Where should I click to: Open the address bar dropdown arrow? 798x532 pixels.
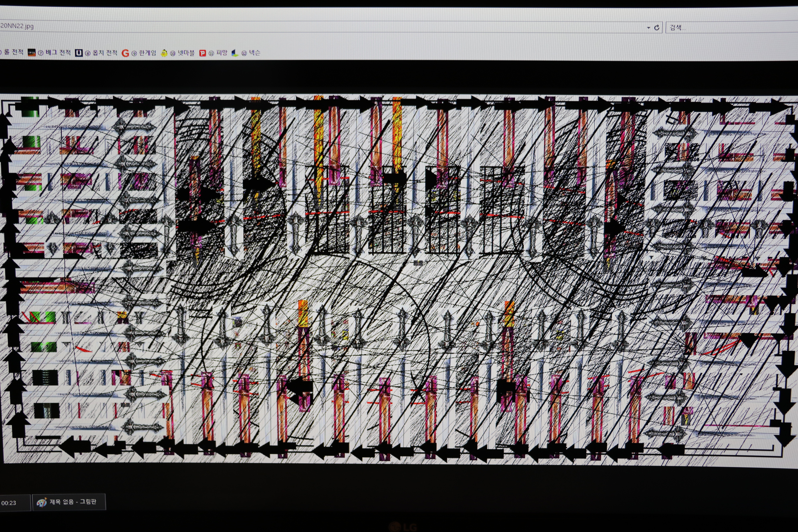pyautogui.click(x=648, y=28)
